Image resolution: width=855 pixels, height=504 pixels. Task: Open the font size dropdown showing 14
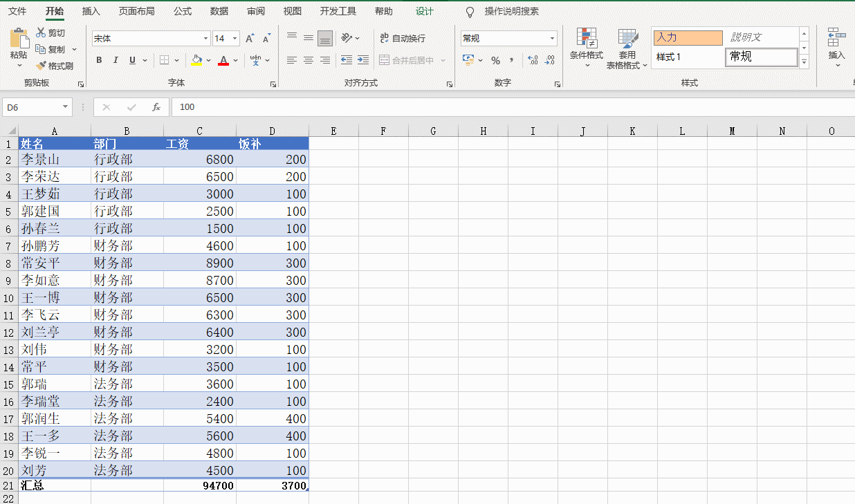point(236,39)
